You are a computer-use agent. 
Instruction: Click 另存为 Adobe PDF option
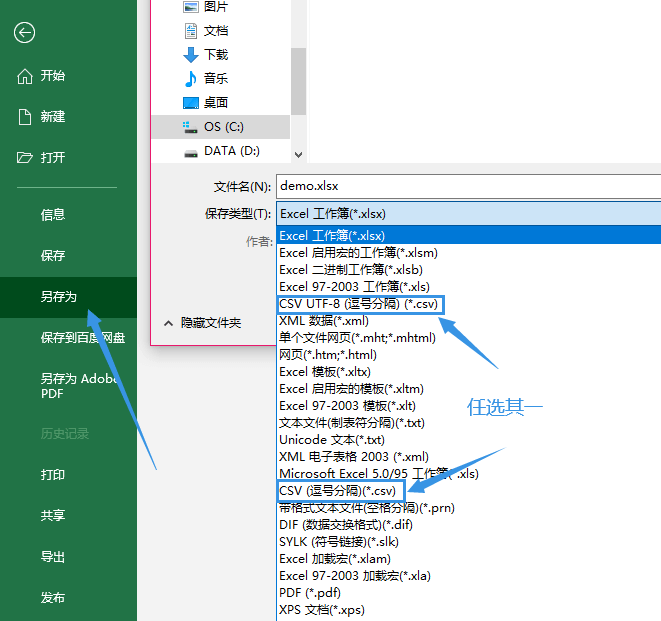click(x=79, y=386)
